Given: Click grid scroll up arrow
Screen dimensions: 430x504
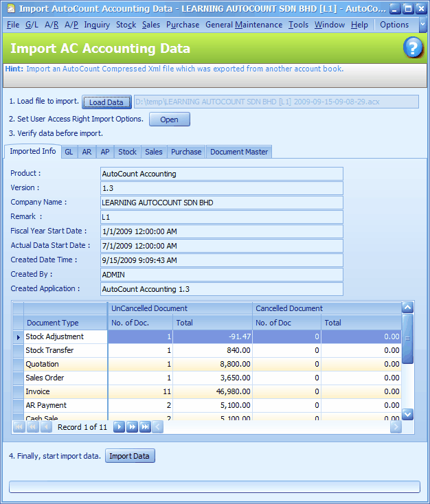Looking at the screenshot, I should point(407,308).
